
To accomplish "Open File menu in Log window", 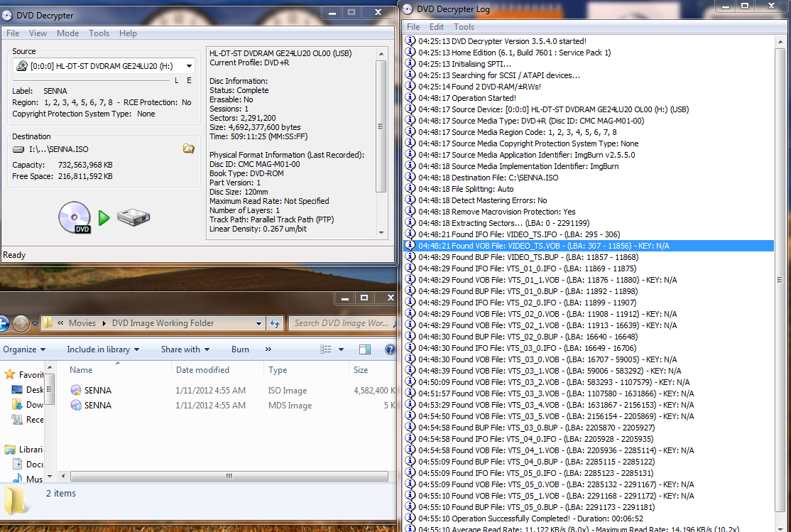I will (x=413, y=27).
